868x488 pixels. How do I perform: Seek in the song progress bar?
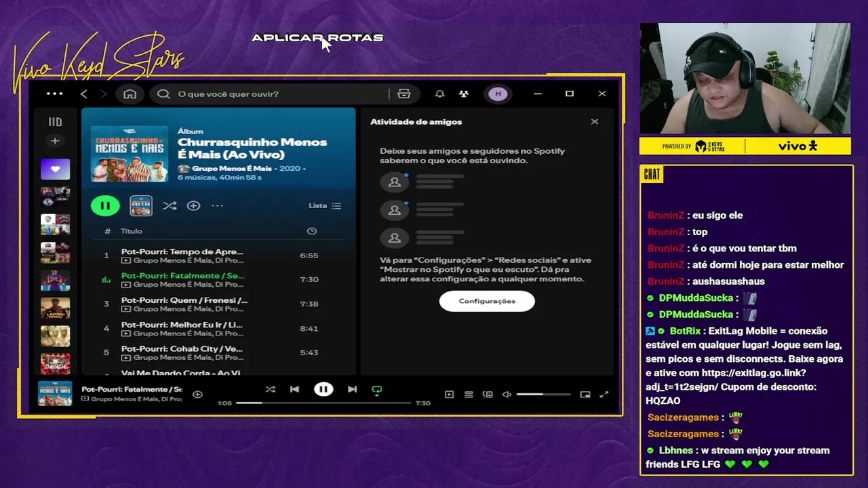click(323, 403)
